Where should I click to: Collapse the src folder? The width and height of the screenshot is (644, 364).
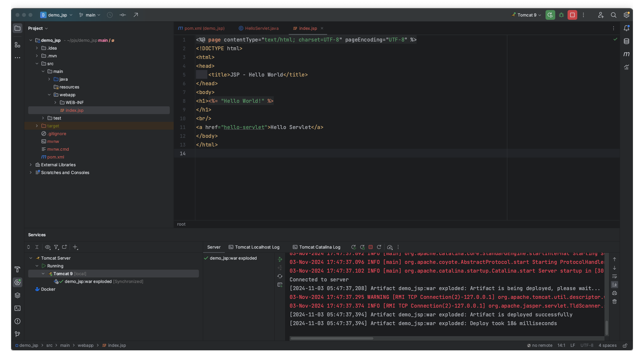37,64
